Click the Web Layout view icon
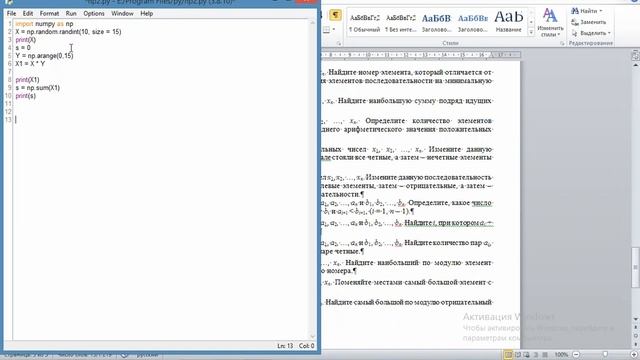The width and height of the screenshot is (640, 360). (527, 355)
